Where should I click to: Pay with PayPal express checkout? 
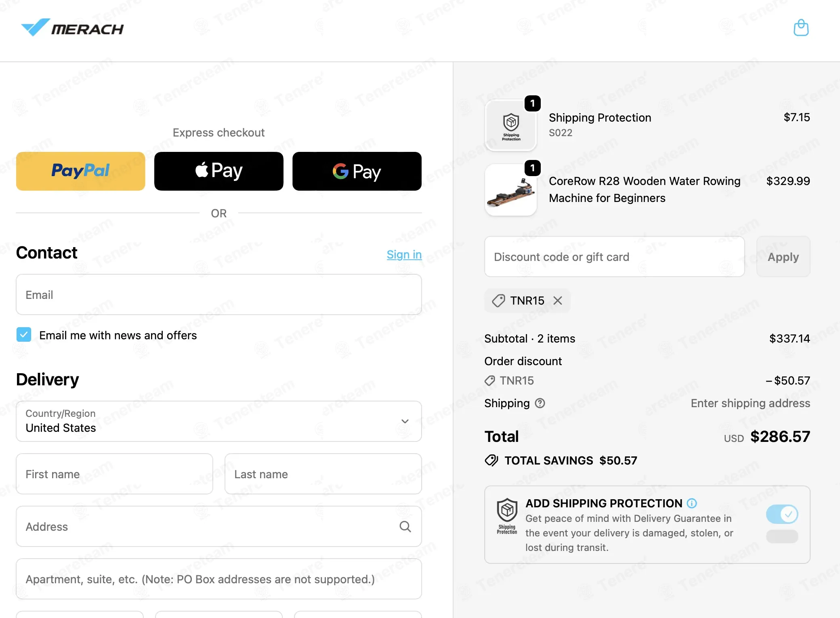81,171
